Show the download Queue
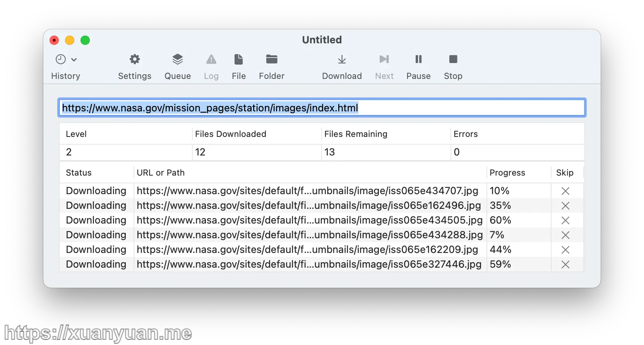This screenshot has width=644, height=345. [178, 59]
